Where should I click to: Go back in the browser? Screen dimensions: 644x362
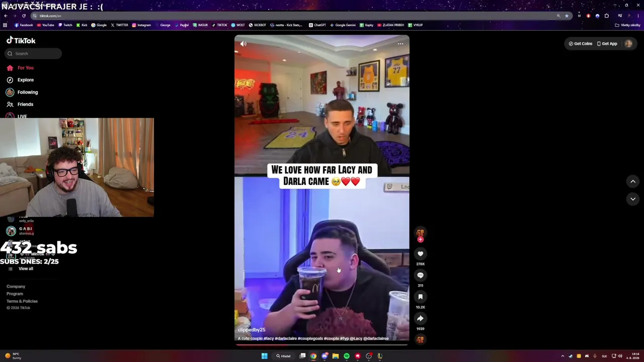tap(6, 16)
